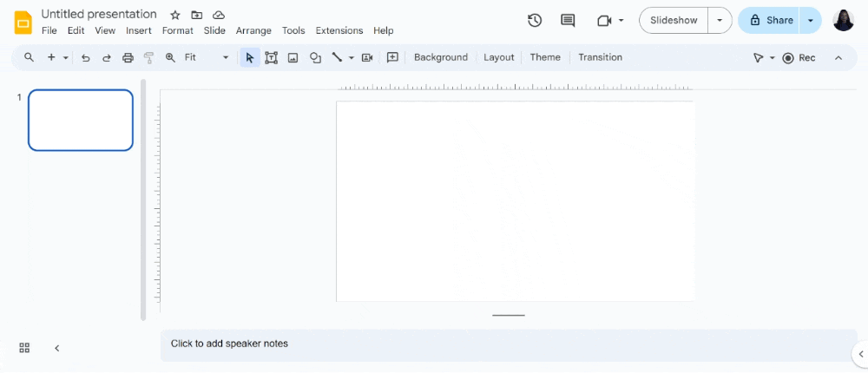Viewport: 868px width, 373px height.
Task: Start the Slideshow
Action: click(674, 21)
